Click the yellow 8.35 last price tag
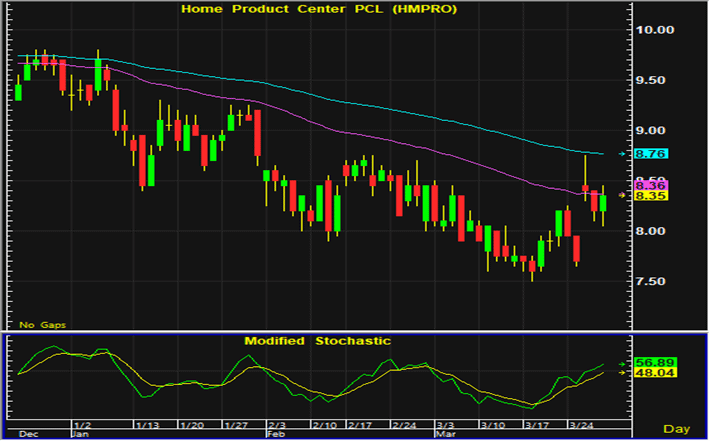This screenshot has width=710, height=441. tap(650, 196)
